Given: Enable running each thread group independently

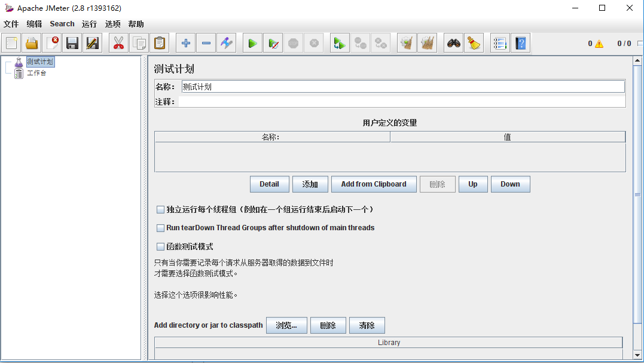Looking at the screenshot, I should point(161,210).
